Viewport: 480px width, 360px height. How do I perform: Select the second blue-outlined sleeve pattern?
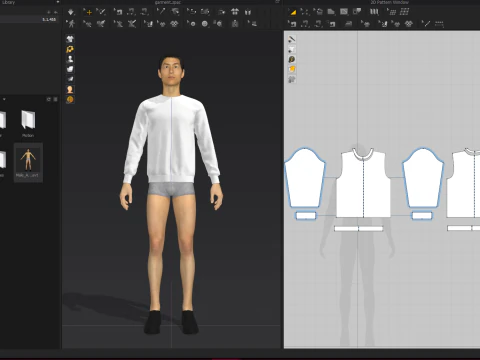[x=423, y=178]
